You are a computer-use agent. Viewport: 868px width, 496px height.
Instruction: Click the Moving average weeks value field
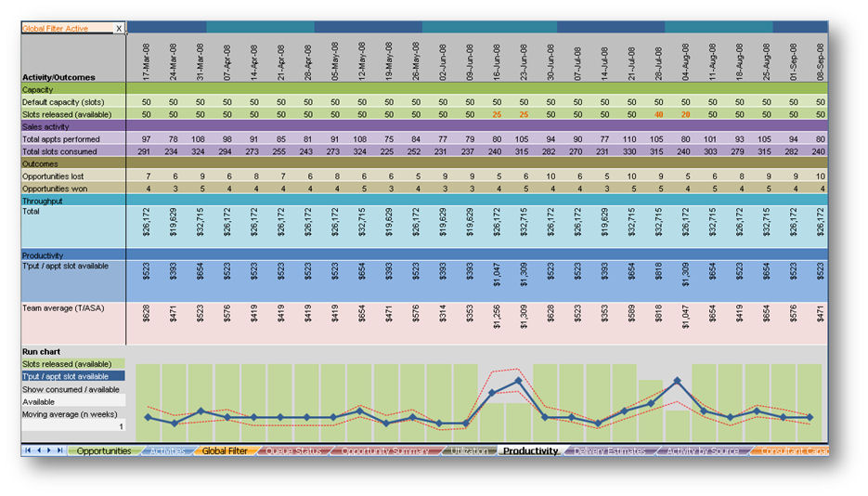[72, 426]
